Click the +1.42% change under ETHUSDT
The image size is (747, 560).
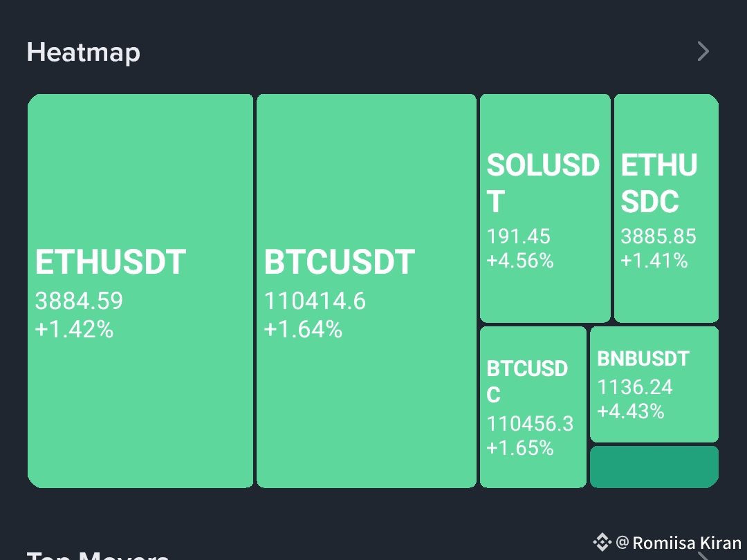pos(74,330)
